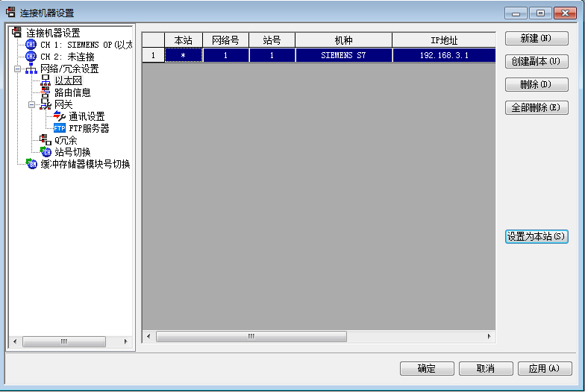Click the CH1 channel icon
This screenshot has width=585, height=392.
click(x=31, y=45)
